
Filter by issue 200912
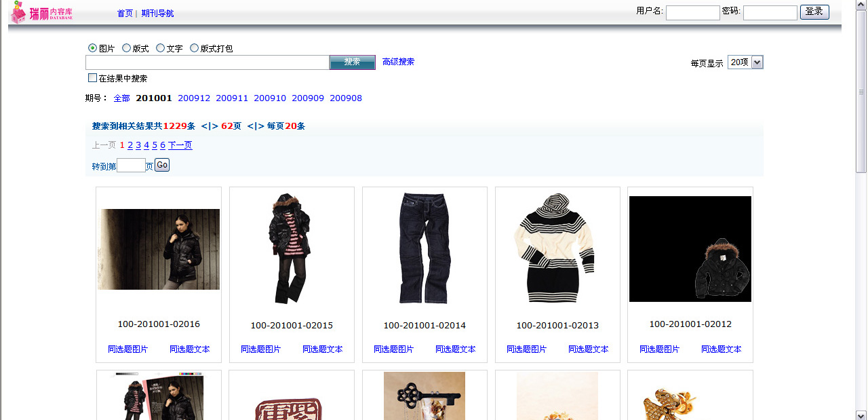pos(194,98)
